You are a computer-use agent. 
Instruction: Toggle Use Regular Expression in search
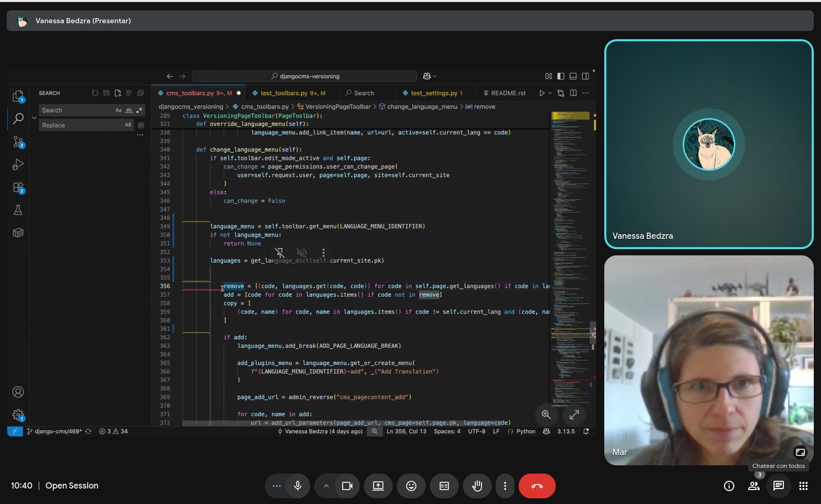tap(139, 110)
